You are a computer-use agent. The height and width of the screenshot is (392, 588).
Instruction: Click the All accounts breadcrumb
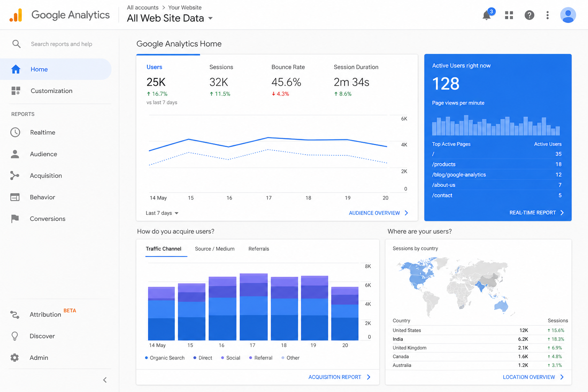143,8
